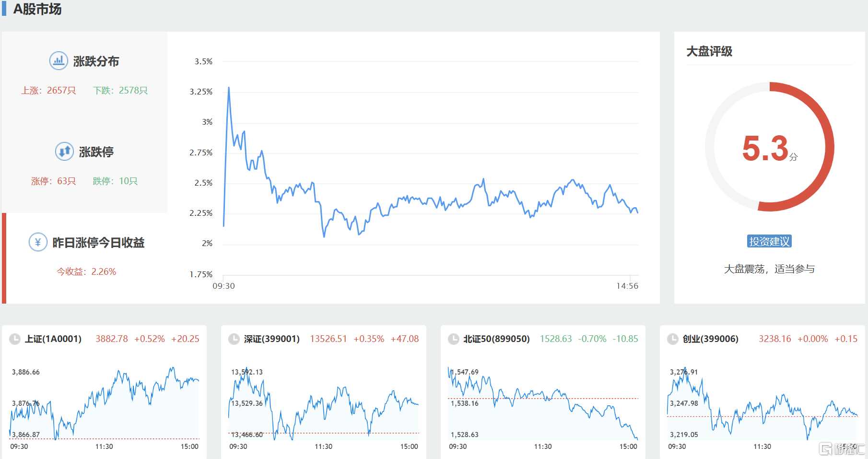Open the 昨日涨停今日收益 tab
The width and height of the screenshot is (868, 459).
tap(98, 243)
